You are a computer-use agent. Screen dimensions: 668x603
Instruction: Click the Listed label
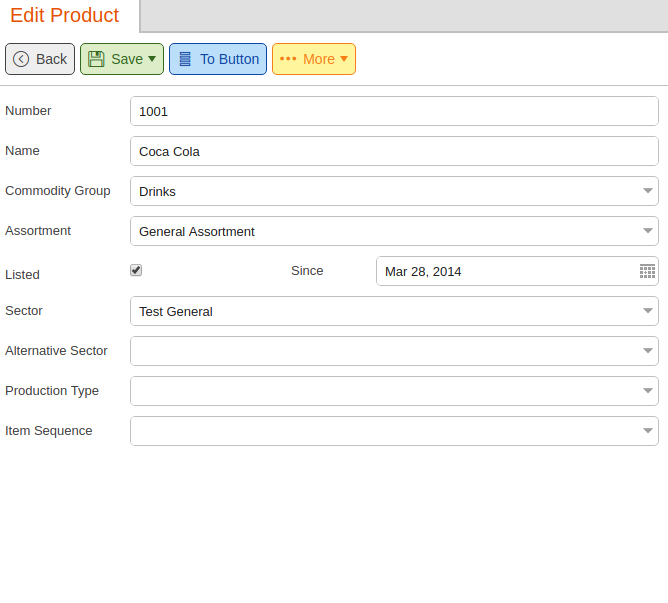(x=22, y=275)
